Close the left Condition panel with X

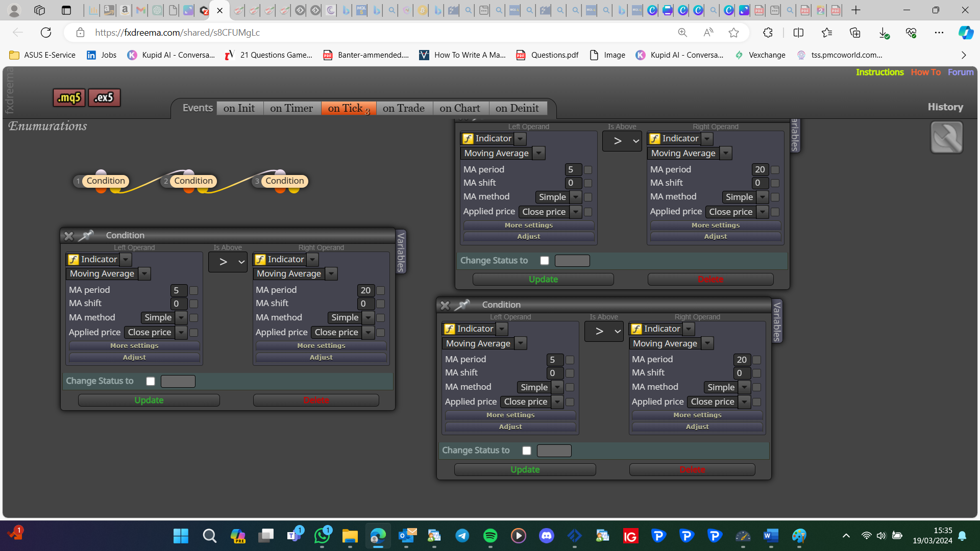pyautogui.click(x=68, y=236)
